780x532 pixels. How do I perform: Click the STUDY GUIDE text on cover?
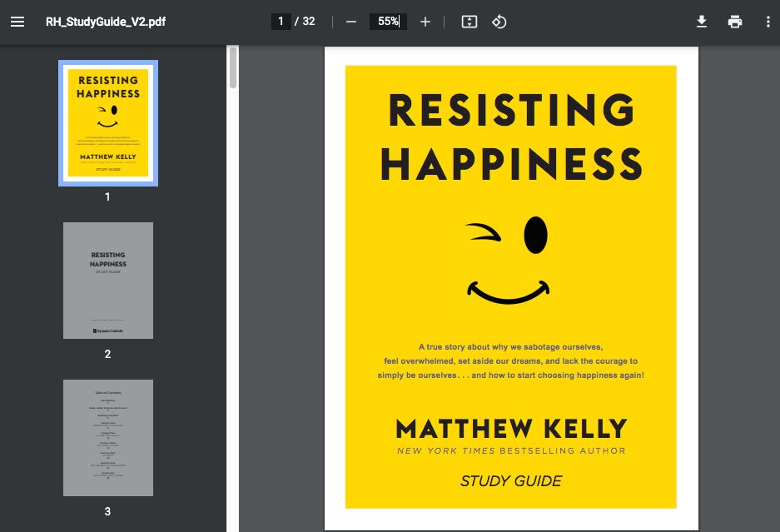click(510, 481)
